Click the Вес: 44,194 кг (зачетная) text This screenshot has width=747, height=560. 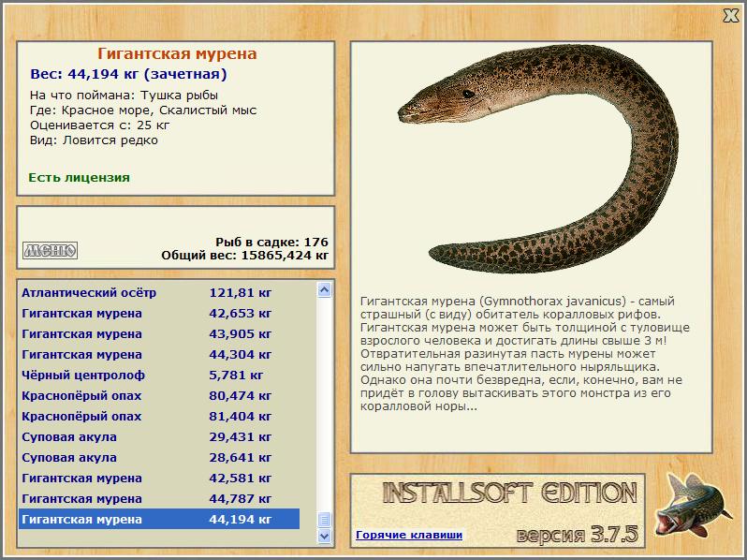click(x=128, y=74)
